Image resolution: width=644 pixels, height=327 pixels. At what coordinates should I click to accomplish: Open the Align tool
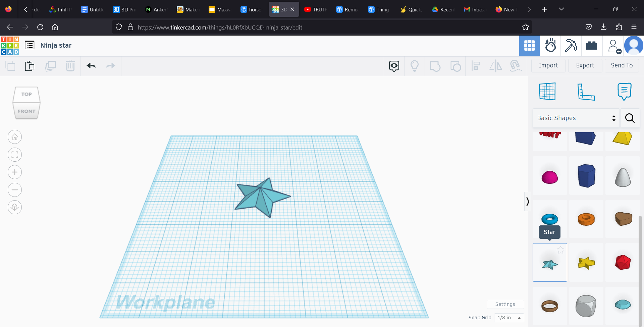pos(476,66)
